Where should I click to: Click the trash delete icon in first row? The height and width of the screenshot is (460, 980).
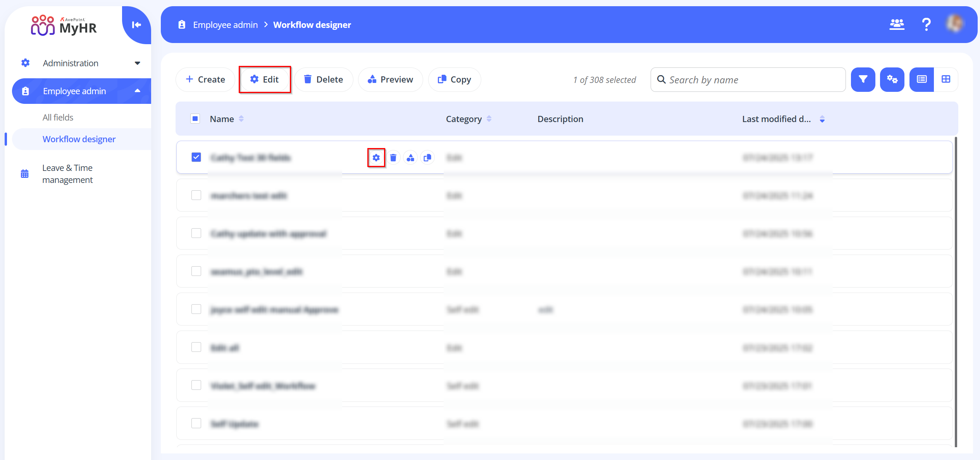(x=393, y=158)
